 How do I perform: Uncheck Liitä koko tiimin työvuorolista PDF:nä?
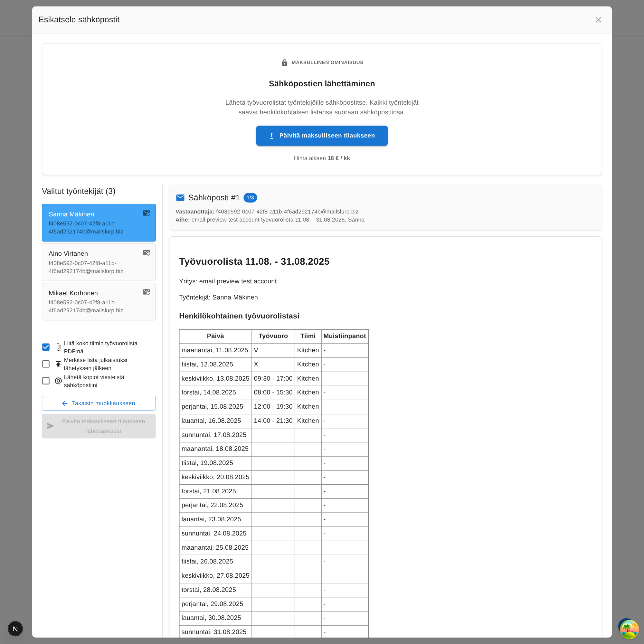46,347
